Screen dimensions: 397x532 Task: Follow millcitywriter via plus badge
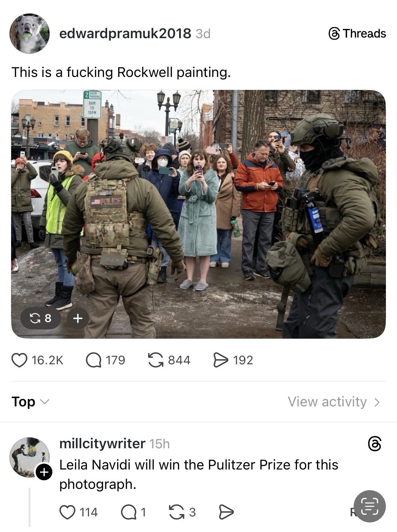tap(44, 472)
